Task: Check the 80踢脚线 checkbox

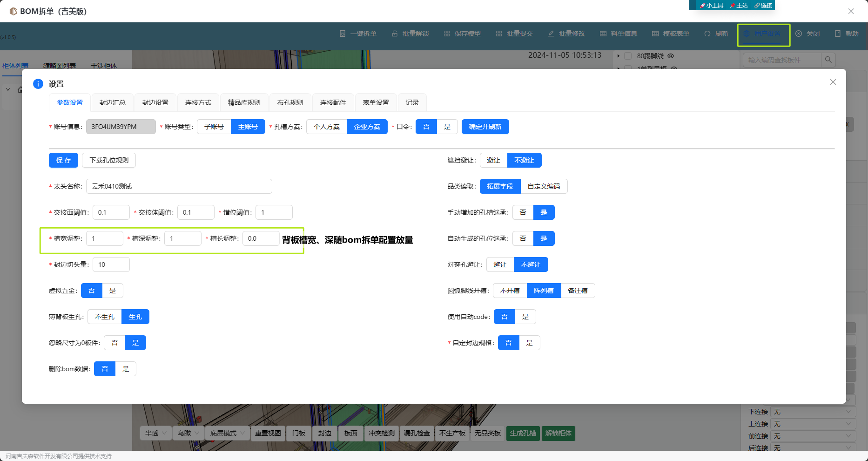Action: click(x=628, y=56)
